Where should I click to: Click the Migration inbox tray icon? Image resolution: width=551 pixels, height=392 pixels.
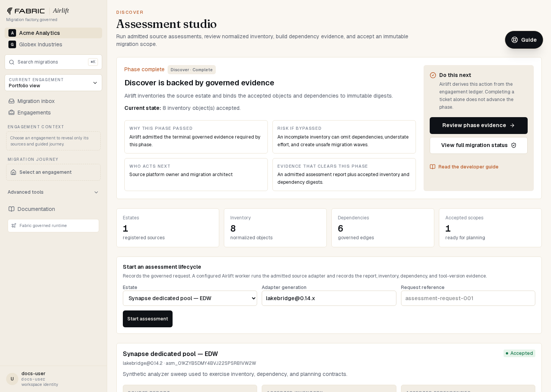[11, 101]
